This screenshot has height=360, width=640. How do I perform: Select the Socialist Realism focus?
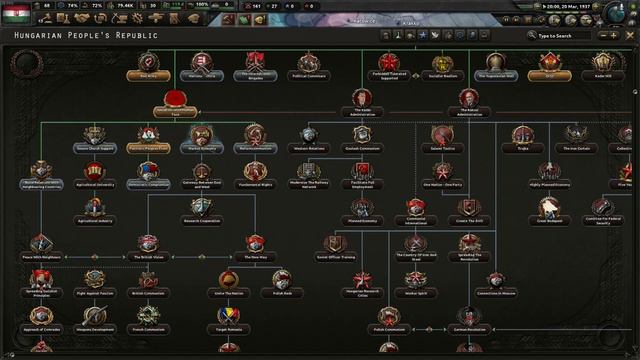point(442,67)
